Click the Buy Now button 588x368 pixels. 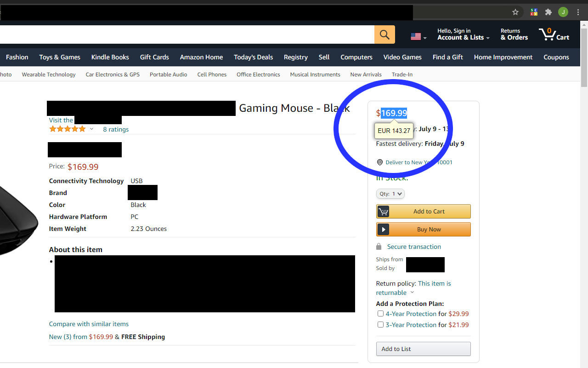click(x=424, y=229)
